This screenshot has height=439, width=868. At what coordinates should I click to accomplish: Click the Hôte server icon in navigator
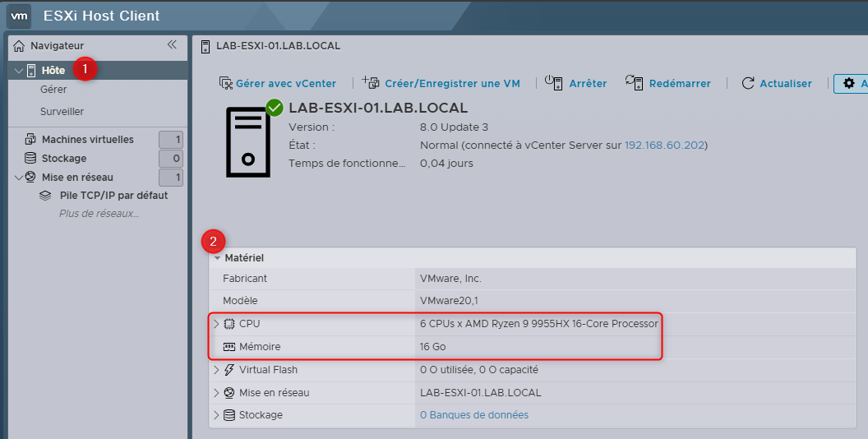31,71
